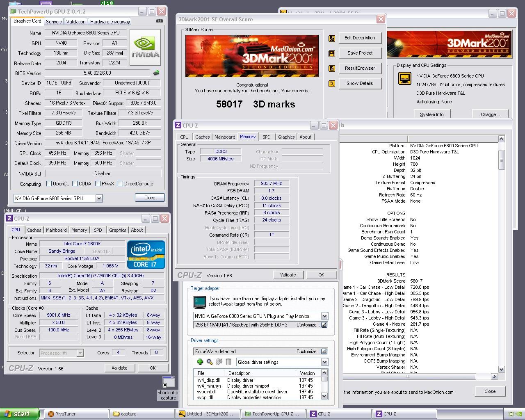The image size is (525, 420).
Task: Enable the PhysX checkbox
Action: 98,184
